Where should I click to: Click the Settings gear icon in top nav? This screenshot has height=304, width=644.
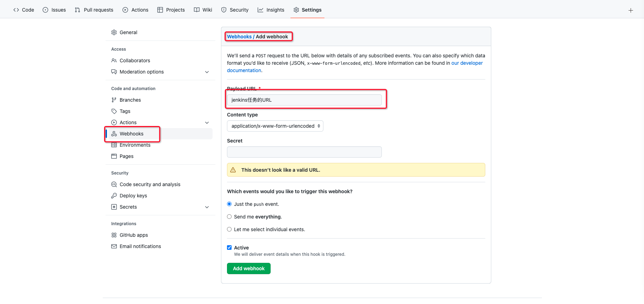click(296, 10)
